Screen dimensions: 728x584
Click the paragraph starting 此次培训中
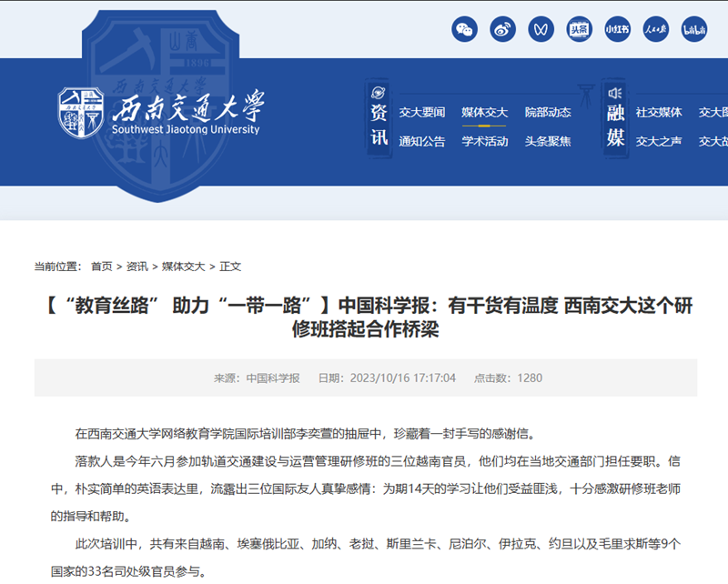[x=366, y=558]
